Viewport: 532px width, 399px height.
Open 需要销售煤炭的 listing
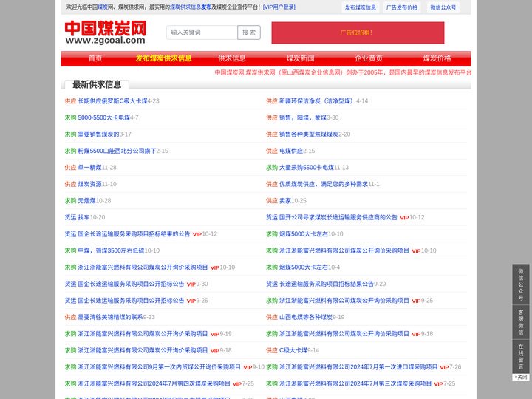[x=98, y=134]
